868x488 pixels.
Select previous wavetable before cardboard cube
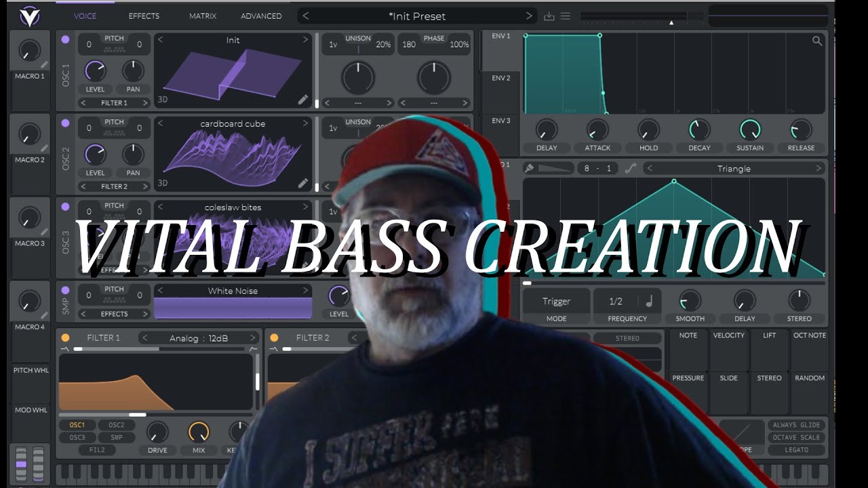161,123
